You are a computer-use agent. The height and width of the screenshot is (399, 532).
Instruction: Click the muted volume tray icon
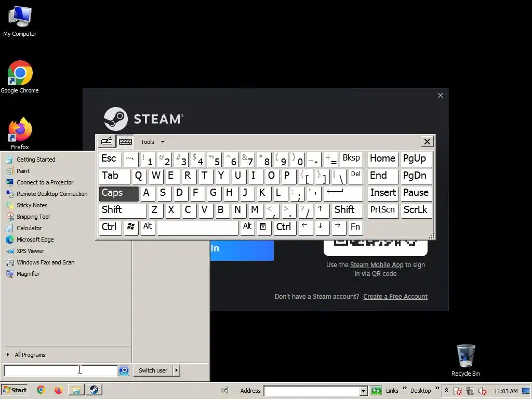(x=482, y=391)
